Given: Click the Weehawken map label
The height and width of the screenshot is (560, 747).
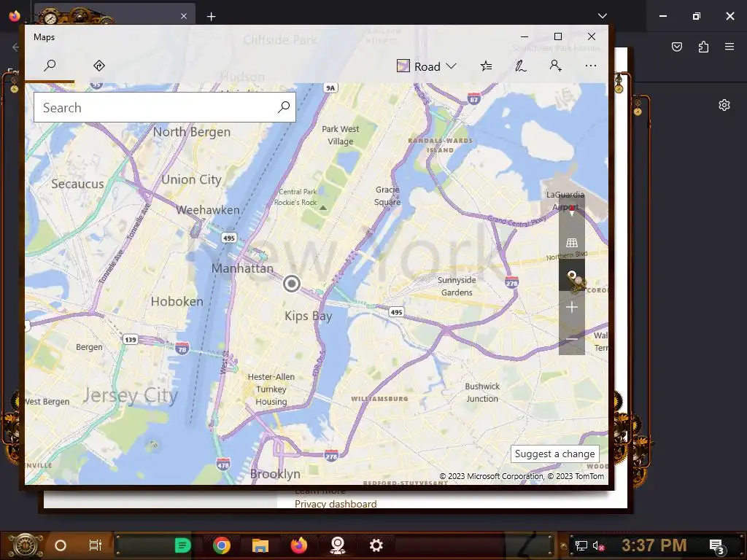Looking at the screenshot, I should pyautogui.click(x=208, y=210).
